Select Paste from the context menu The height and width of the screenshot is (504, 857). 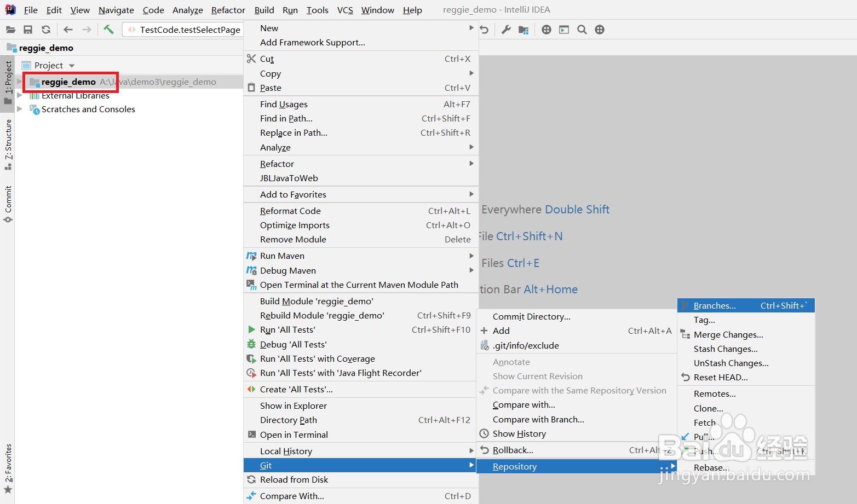pos(361,88)
